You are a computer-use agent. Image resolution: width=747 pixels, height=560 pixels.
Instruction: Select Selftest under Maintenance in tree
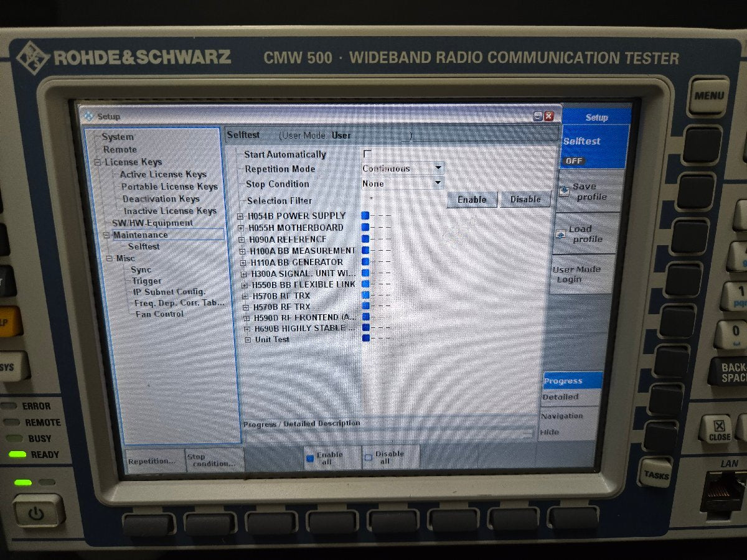tap(144, 246)
